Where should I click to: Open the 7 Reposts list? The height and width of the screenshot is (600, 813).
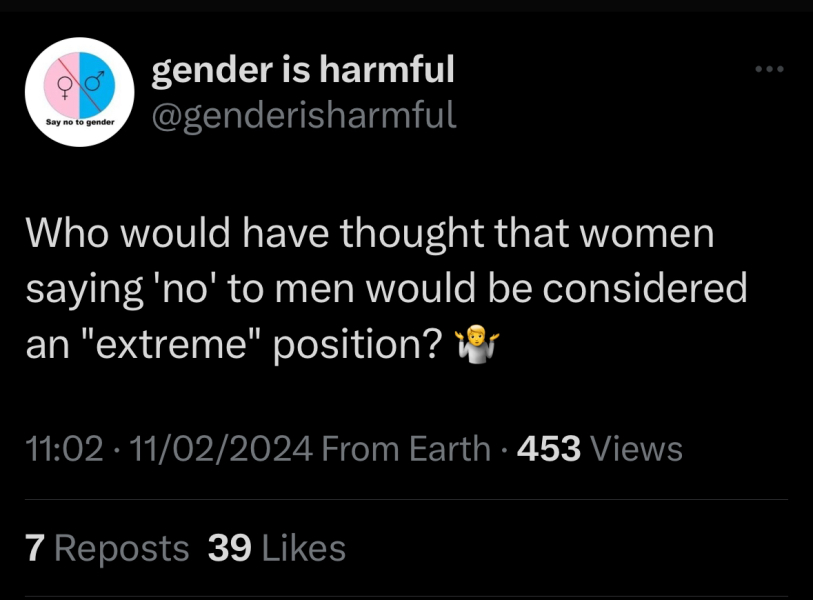point(107,548)
